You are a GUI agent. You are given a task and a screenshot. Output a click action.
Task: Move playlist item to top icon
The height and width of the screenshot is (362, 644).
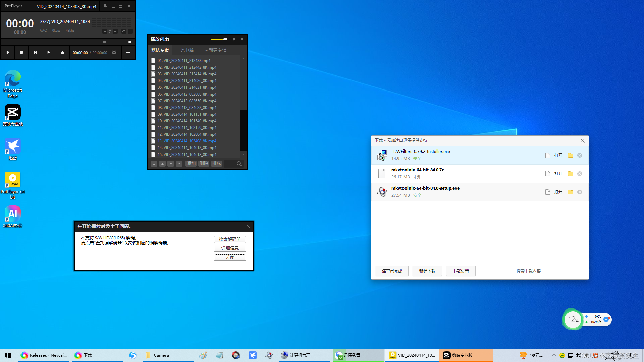pyautogui.click(x=154, y=164)
